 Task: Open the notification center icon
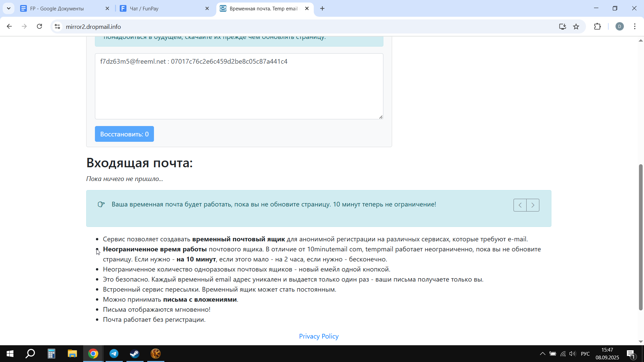pos(631,354)
